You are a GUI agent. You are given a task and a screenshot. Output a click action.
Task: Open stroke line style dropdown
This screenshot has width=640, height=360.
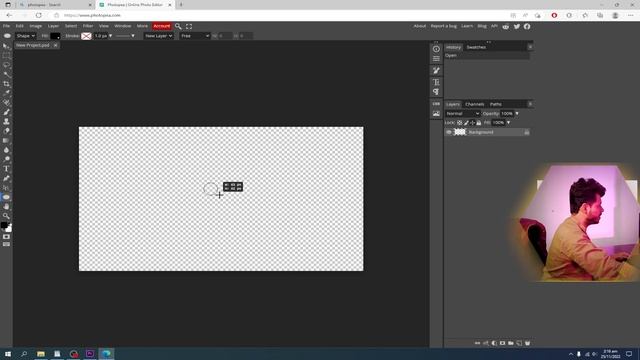[x=125, y=36]
